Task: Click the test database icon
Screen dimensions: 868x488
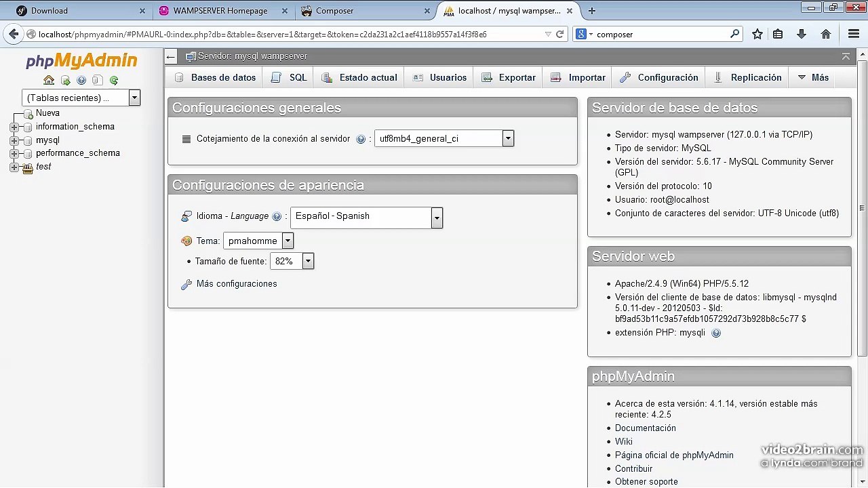Action: pos(28,167)
